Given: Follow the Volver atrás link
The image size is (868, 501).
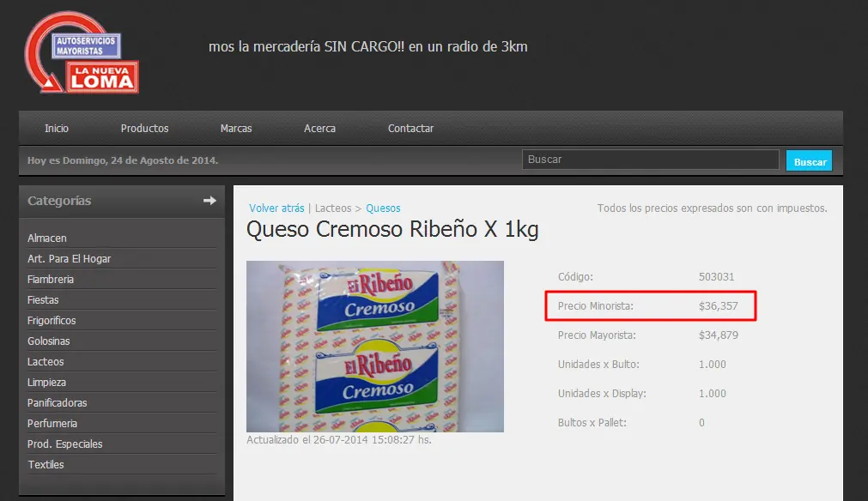Looking at the screenshot, I should pyautogui.click(x=276, y=208).
